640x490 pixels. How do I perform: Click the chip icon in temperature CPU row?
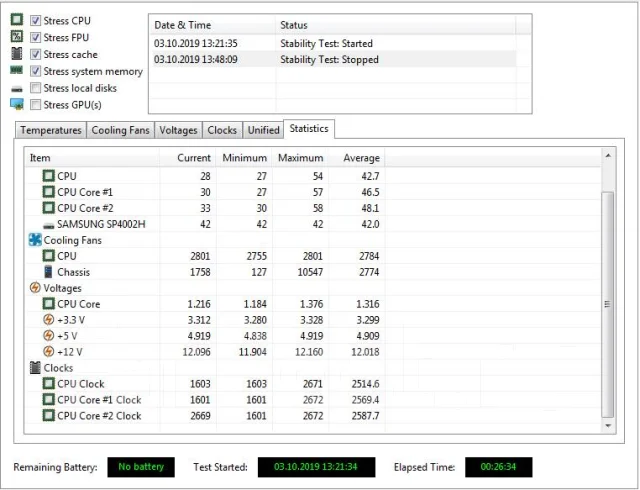49,176
